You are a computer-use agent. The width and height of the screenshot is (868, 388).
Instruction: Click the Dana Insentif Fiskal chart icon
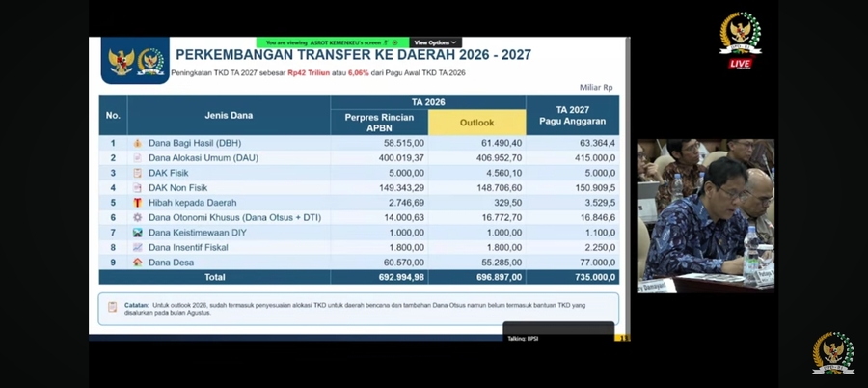pos(137,247)
